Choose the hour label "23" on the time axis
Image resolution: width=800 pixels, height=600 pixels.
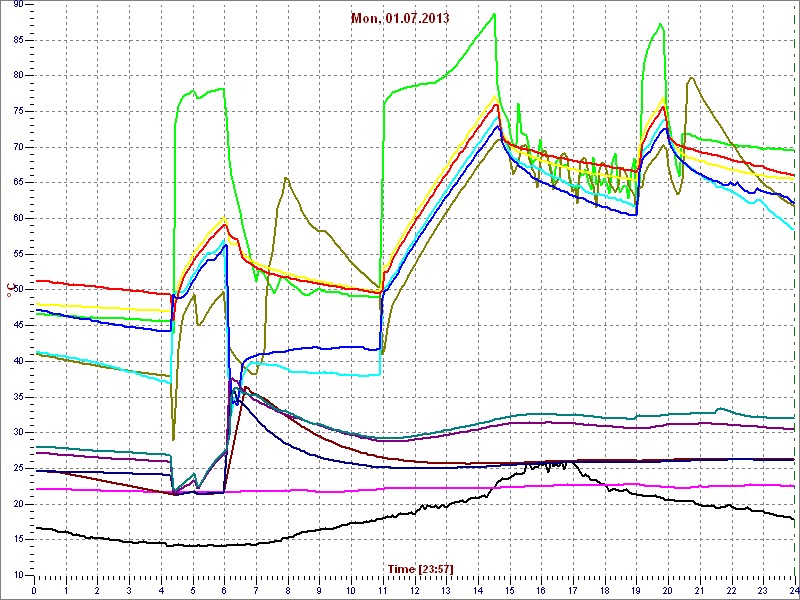click(762, 588)
